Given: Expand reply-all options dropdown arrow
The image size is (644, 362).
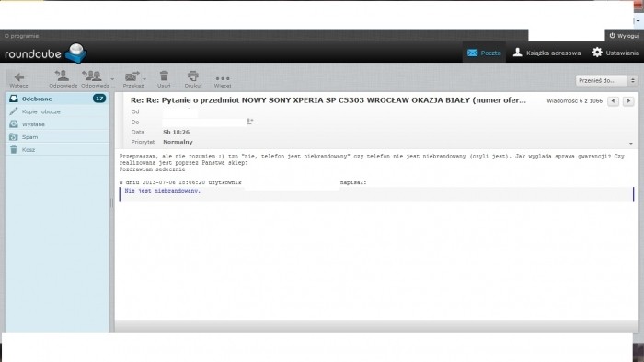Looking at the screenshot, I should coord(112,78).
